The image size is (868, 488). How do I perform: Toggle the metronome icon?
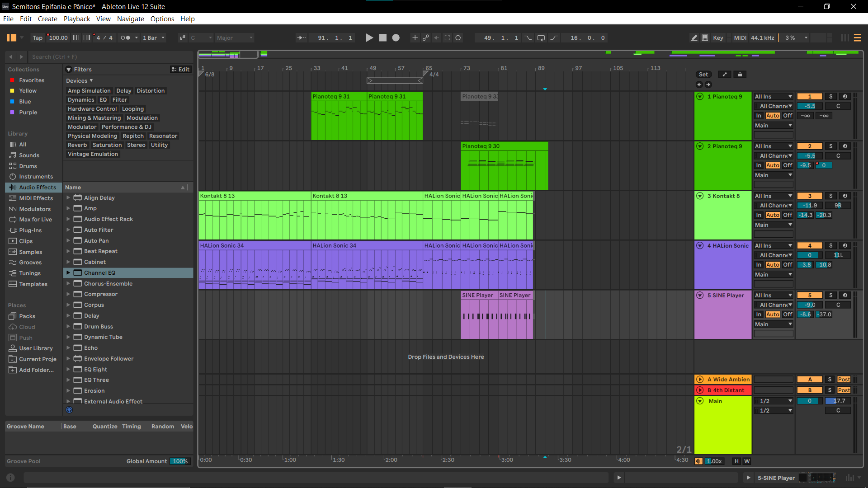[125, 38]
